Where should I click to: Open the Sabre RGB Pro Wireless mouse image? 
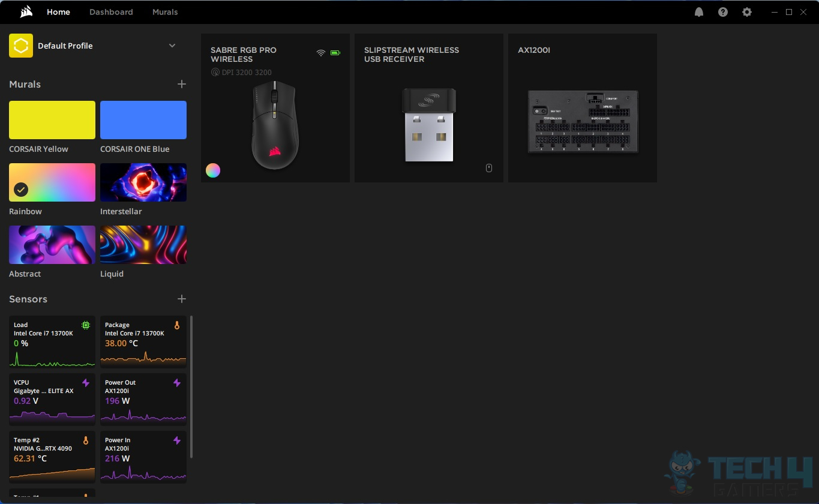[275, 125]
